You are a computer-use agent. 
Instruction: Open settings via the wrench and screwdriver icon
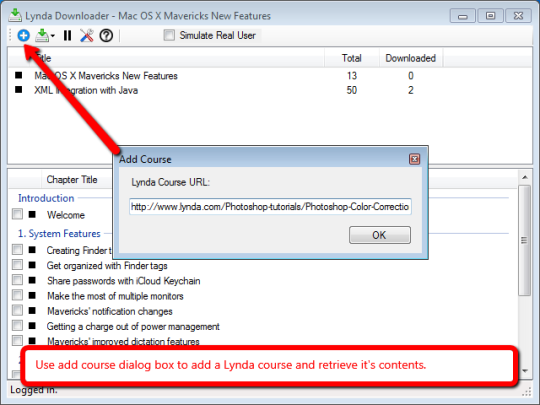86,35
